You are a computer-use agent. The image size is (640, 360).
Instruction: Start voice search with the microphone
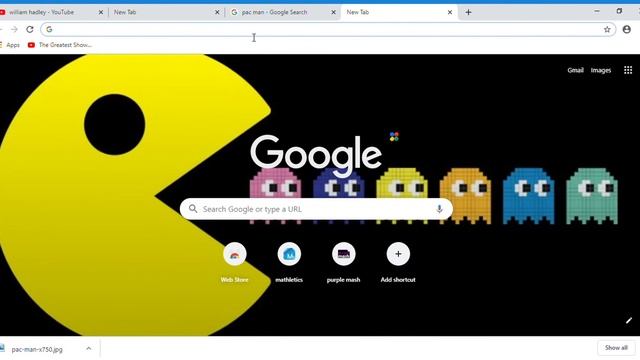pos(439,209)
